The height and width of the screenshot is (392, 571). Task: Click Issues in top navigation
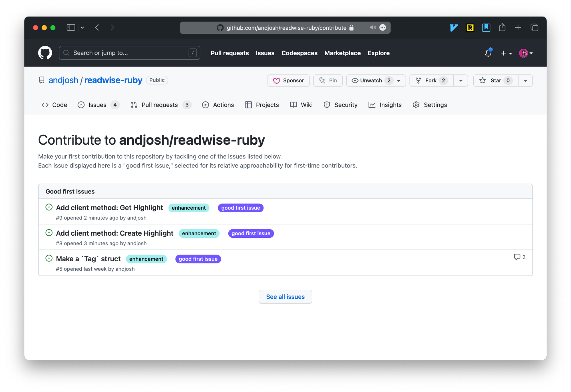(x=265, y=53)
